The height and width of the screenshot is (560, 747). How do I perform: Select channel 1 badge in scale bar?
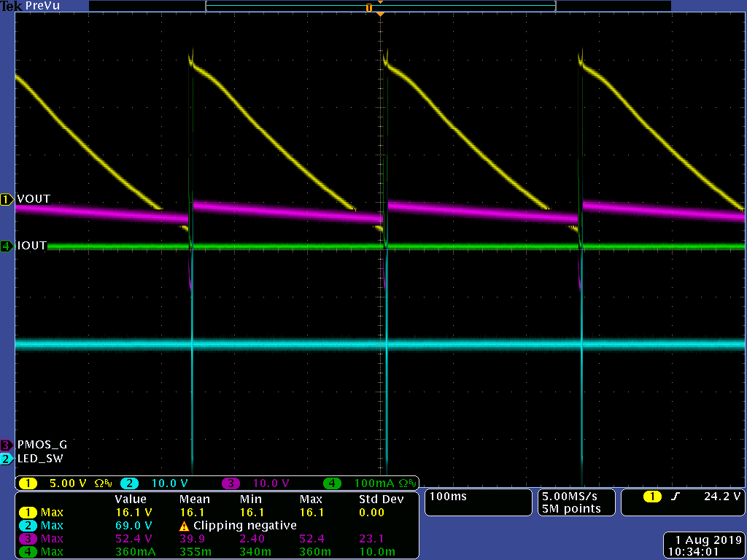[28, 483]
